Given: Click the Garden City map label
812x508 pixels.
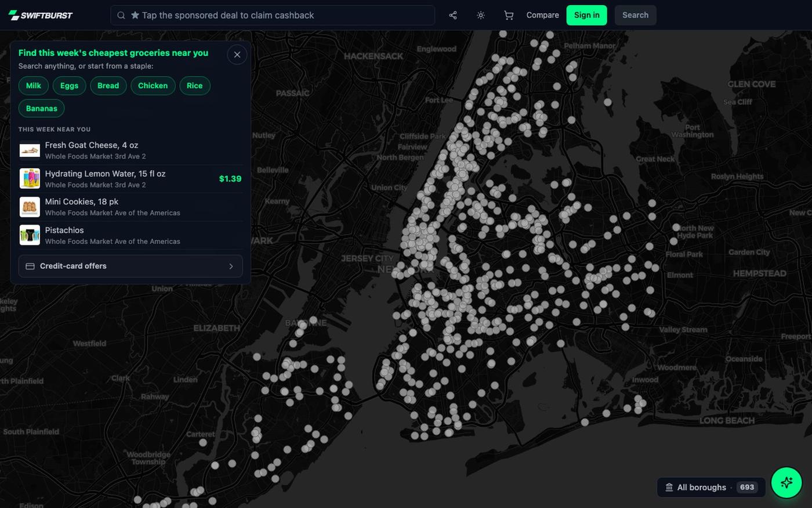Looking at the screenshot, I should pos(749,252).
